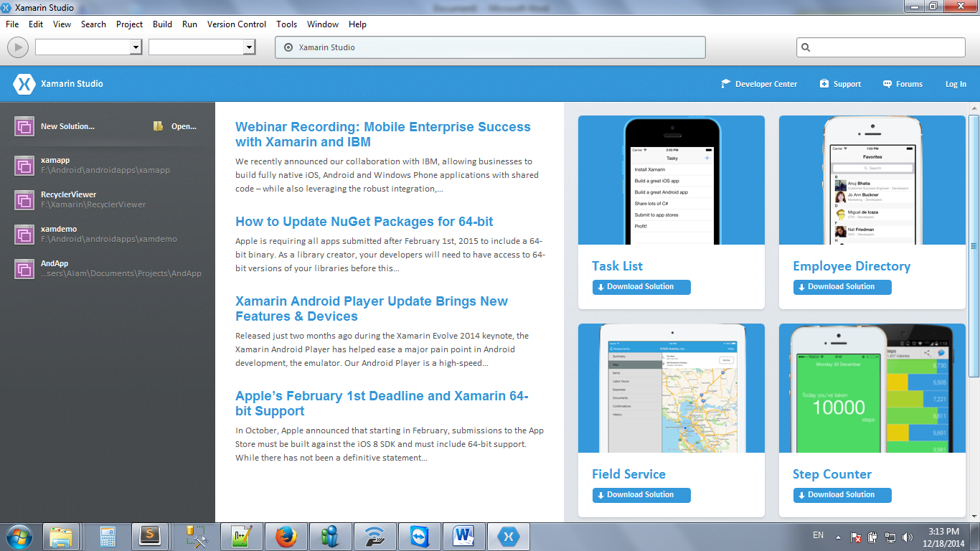Click the Log In link
Screen dimensions: 980x551
[956, 84]
